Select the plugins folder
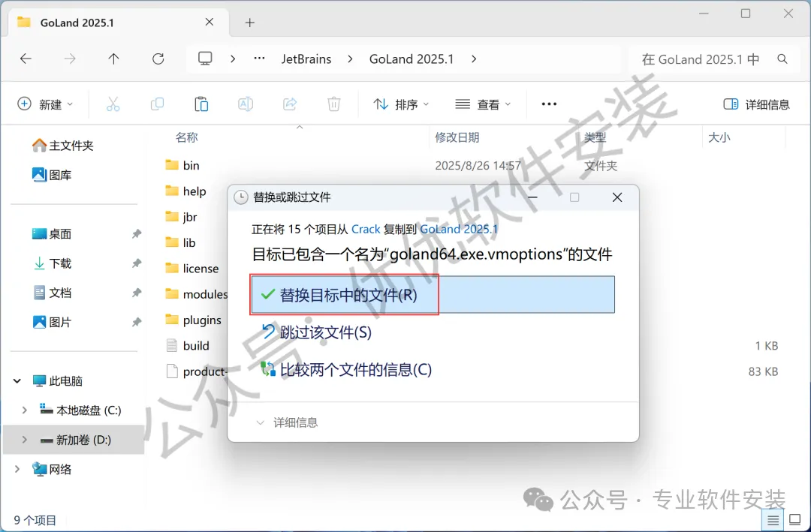Viewport: 811px width, 532px height. pos(193,320)
